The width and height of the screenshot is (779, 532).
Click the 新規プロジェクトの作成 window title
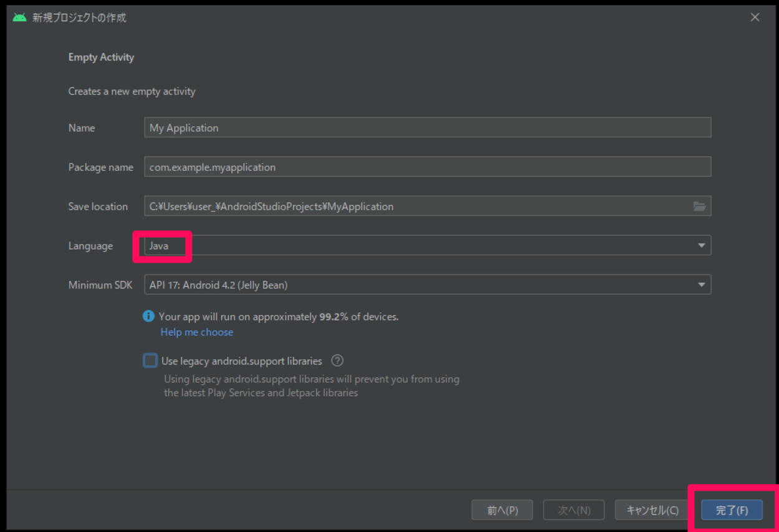[x=79, y=17]
